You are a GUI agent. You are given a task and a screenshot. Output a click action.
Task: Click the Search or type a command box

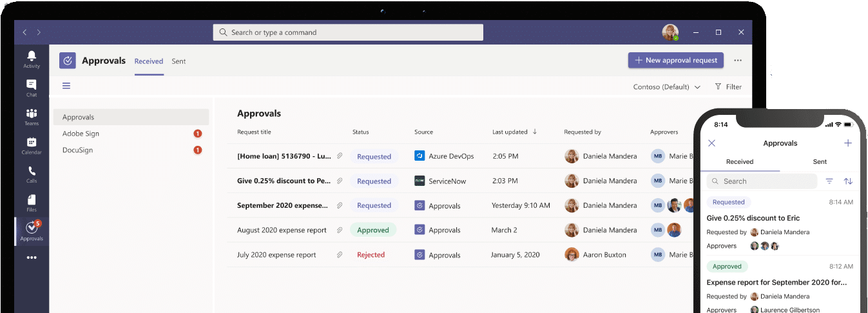(348, 32)
